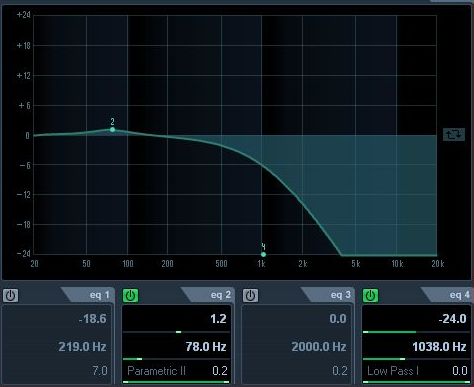The height and width of the screenshot is (387, 474).
Task: Adjust the eq 2 gain slider
Action: coord(176,332)
